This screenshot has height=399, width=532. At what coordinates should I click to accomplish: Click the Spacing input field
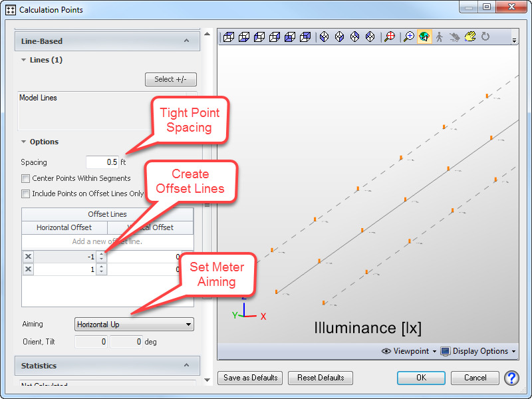pyautogui.click(x=102, y=162)
